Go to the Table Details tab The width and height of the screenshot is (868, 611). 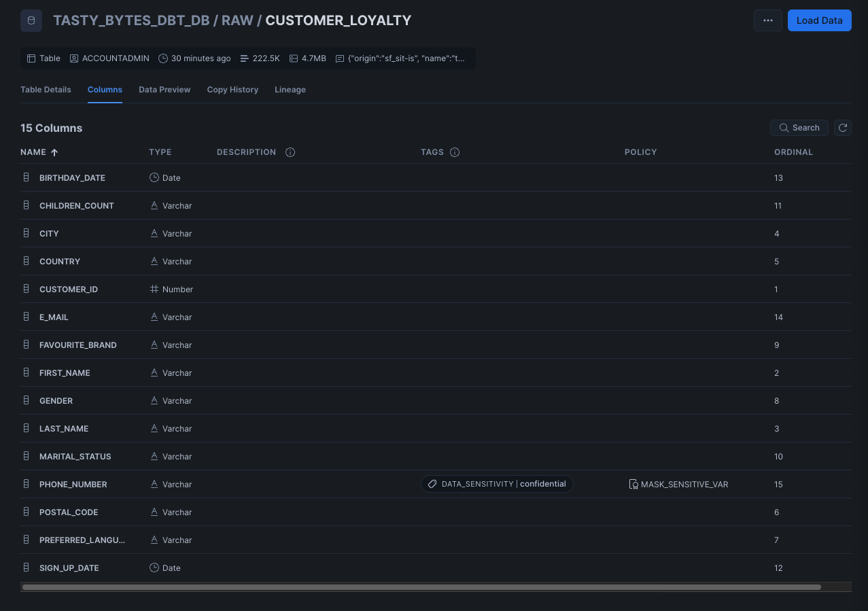coord(46,90)
